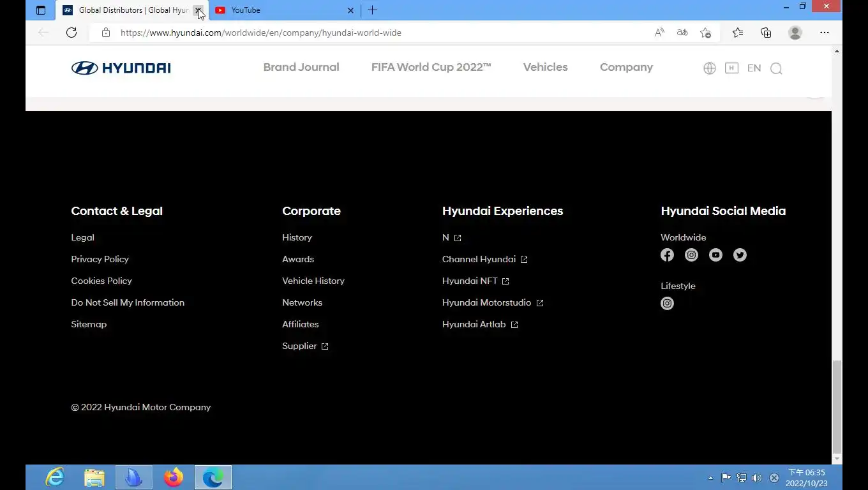The image size is (868, 490).
Task: Show hidden tray icons arrow
Action: (x=710, y=478)
